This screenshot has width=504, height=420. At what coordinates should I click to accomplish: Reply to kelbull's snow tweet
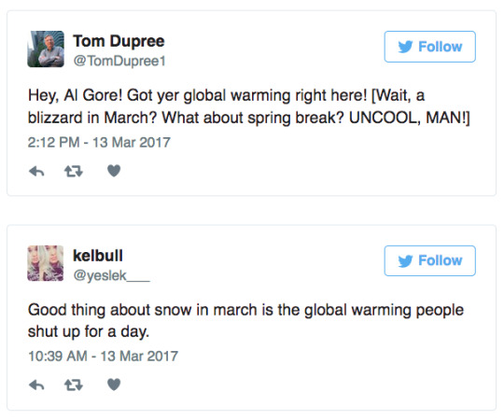point(36,385)
